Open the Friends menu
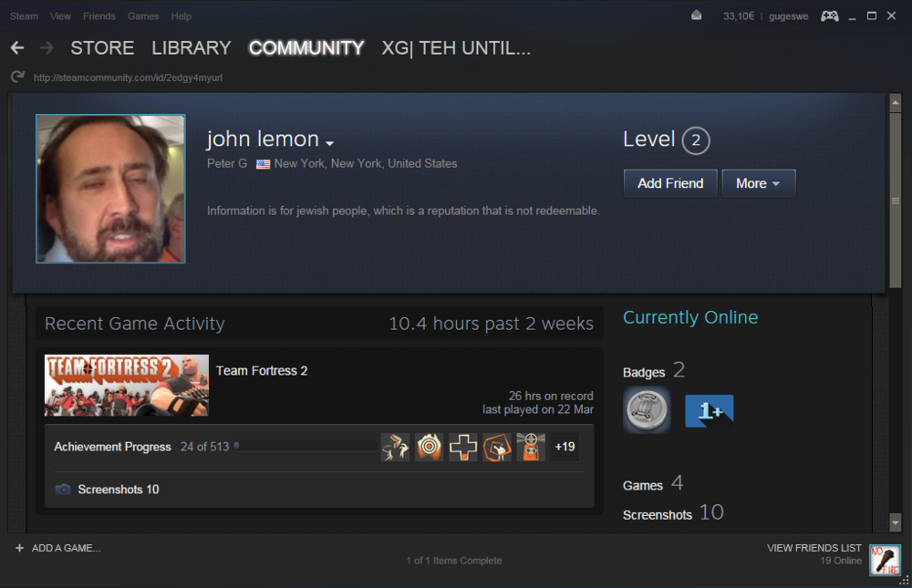Image resolution: width=912 pixels, height=588 pixels. 98,16
